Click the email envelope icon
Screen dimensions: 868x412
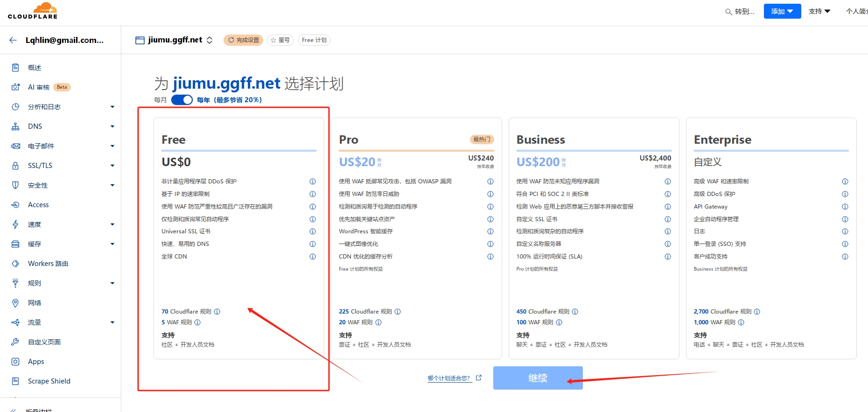pyautogui.click(x=15, y=146)
